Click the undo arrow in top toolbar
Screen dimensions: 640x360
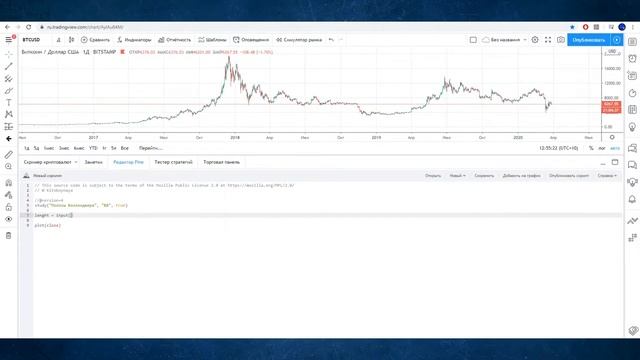pos(331,40)
